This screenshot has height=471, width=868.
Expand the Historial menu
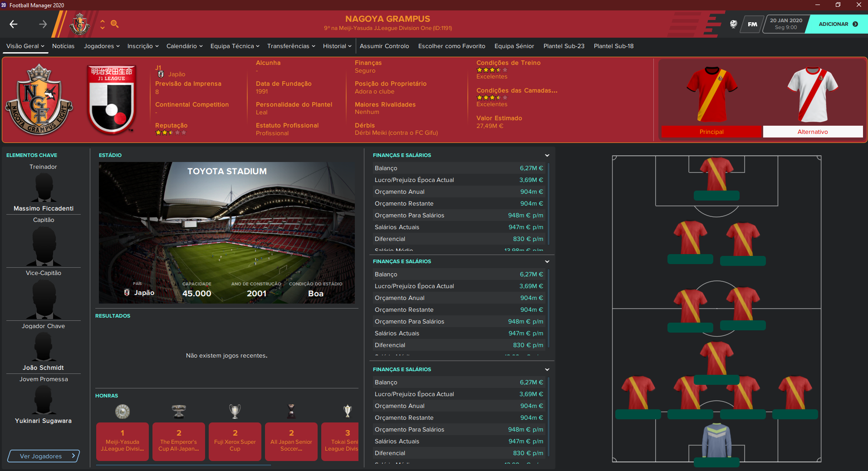[337, 46]
